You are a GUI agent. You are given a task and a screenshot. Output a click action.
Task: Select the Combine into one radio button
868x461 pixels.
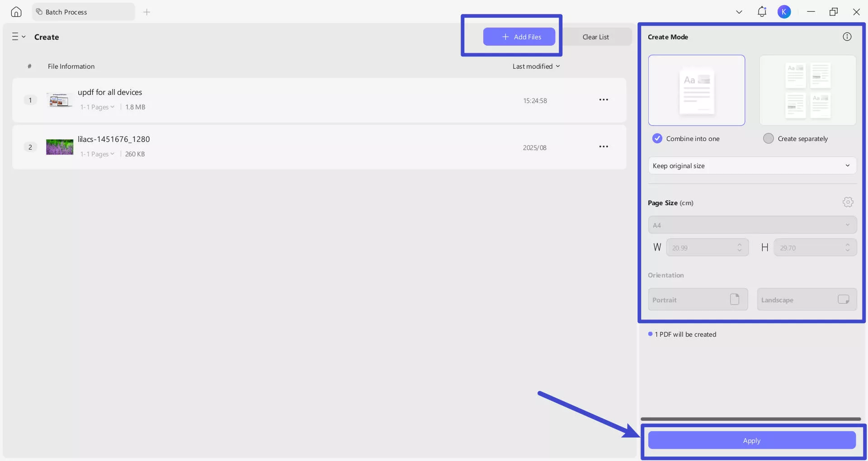[x=657, y=138]
